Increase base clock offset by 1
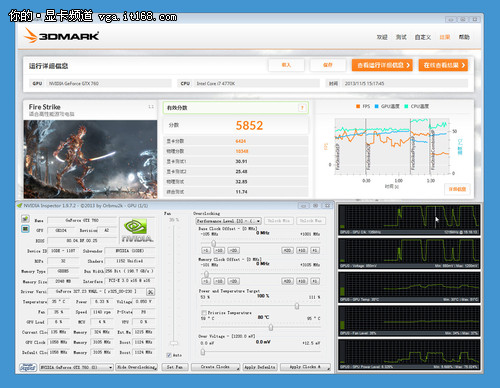 (x=315, y=250)
